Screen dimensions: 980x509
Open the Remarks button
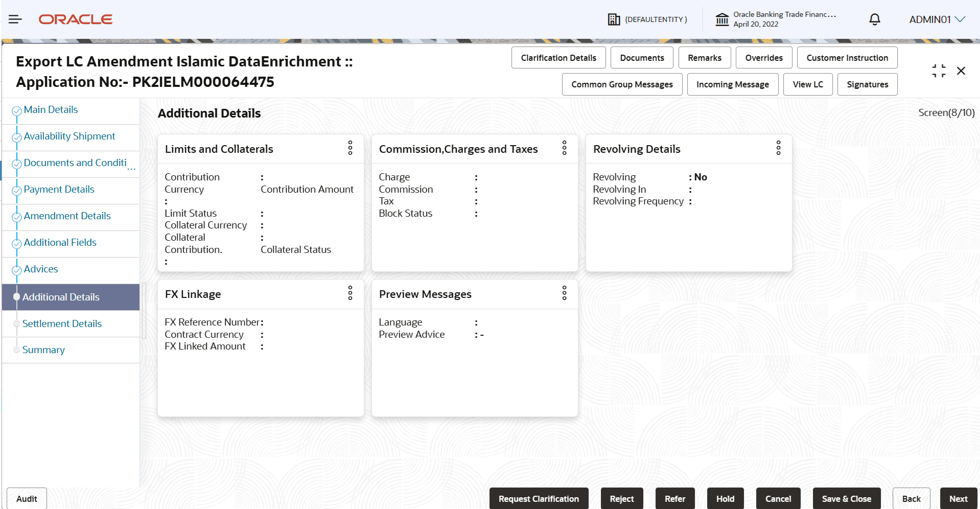[x=705, y=58]
